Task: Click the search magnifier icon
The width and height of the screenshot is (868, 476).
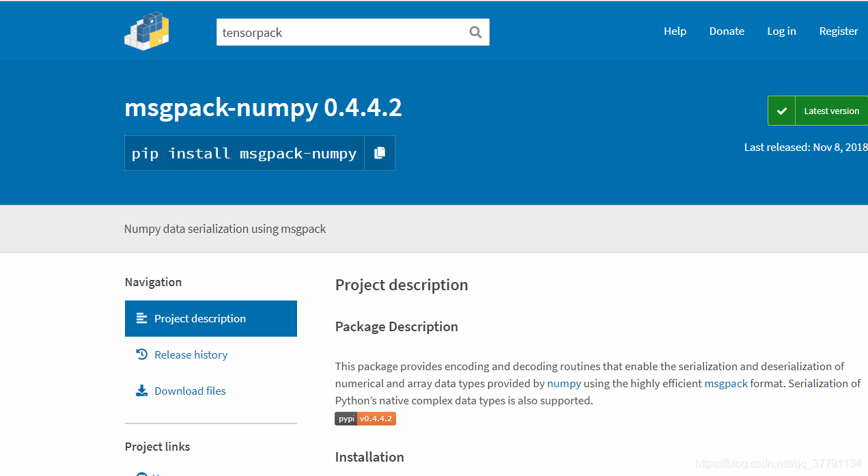Action: [475, 31]
